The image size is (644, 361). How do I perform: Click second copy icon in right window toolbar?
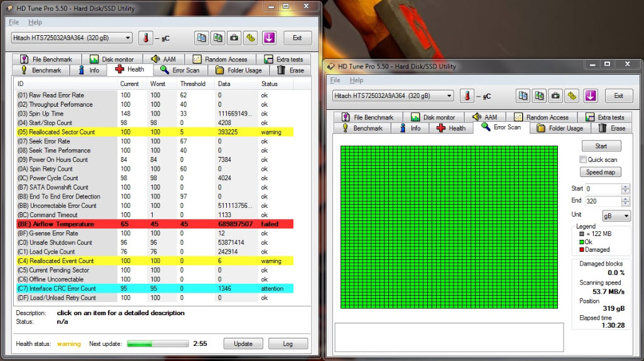539,96
